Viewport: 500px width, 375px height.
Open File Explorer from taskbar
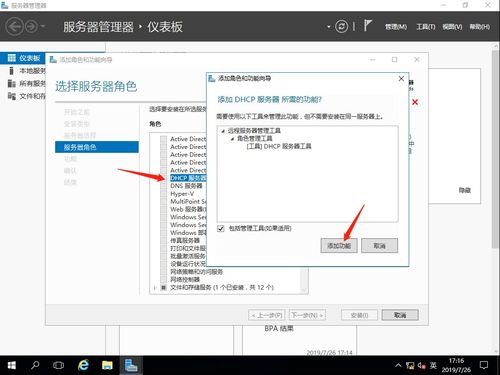(107, 365)
